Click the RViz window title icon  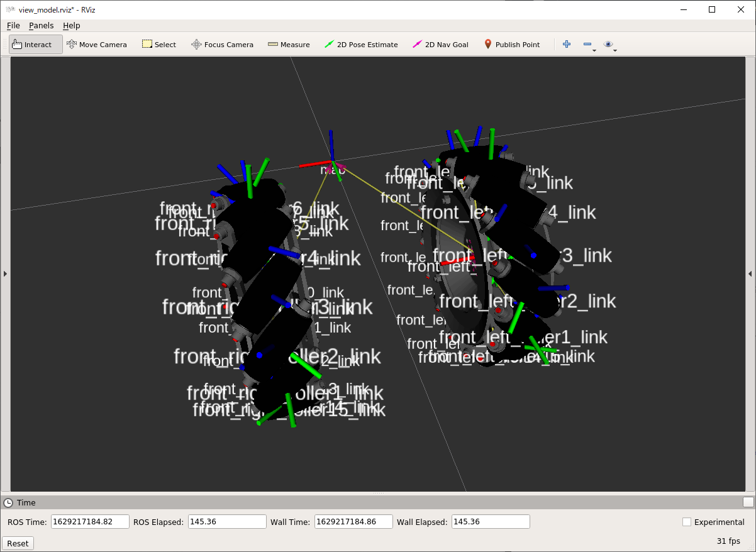coord(10,9)
